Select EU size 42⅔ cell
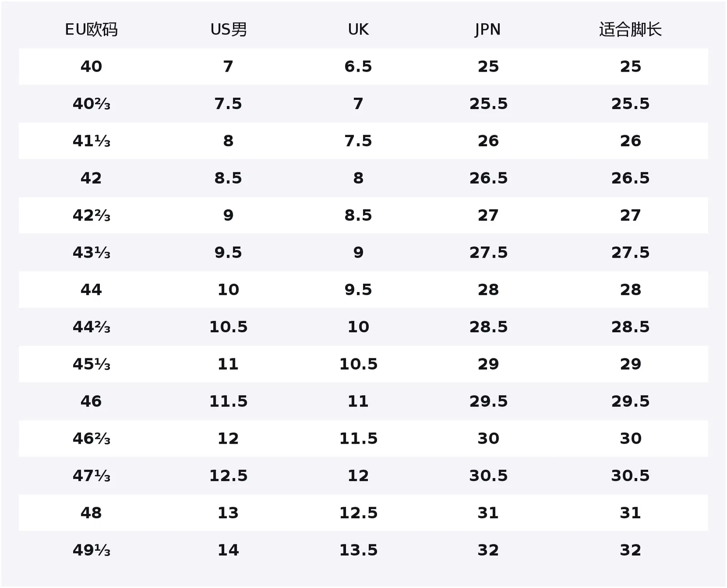This screenshot has width=727, height=588. tap(91, 216)
